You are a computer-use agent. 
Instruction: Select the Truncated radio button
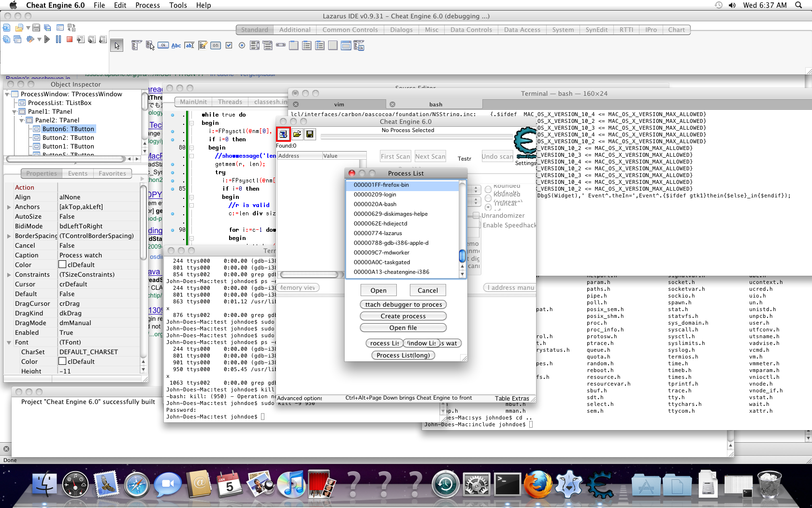[x=488, y=207]
